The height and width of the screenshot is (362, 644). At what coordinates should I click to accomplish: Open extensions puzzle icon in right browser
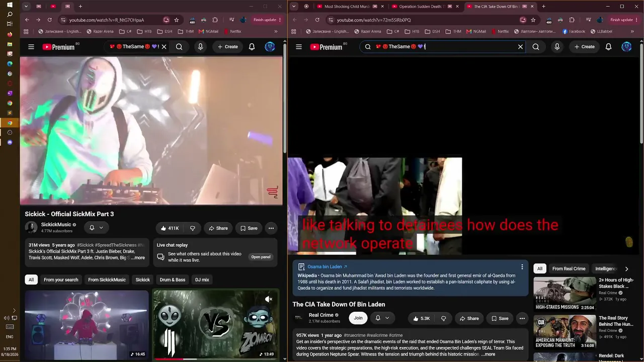pos(572,20)
